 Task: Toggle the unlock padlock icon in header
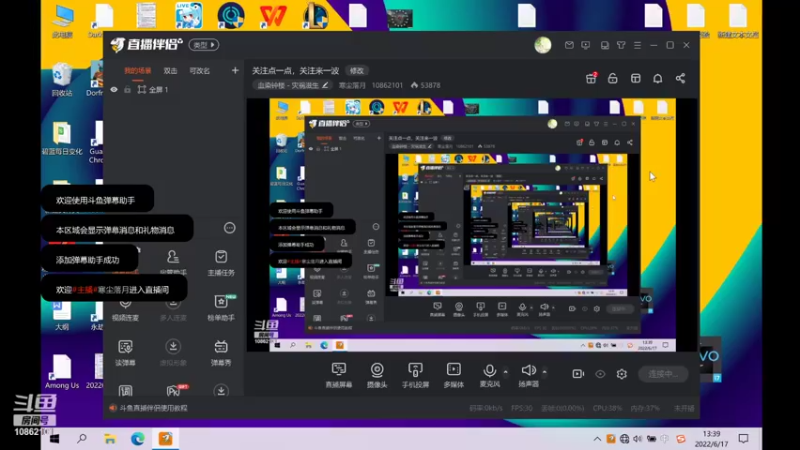pos(612,78)
